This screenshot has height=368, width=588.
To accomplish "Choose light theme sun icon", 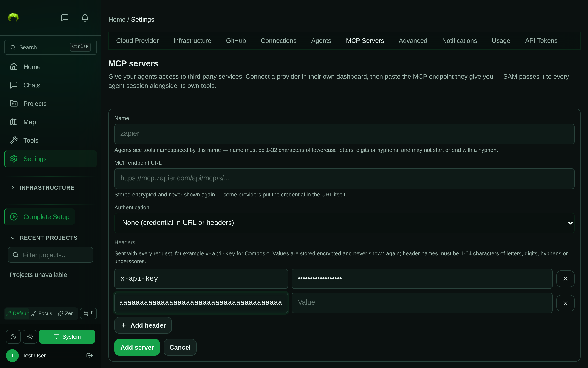I will [30, 337].
